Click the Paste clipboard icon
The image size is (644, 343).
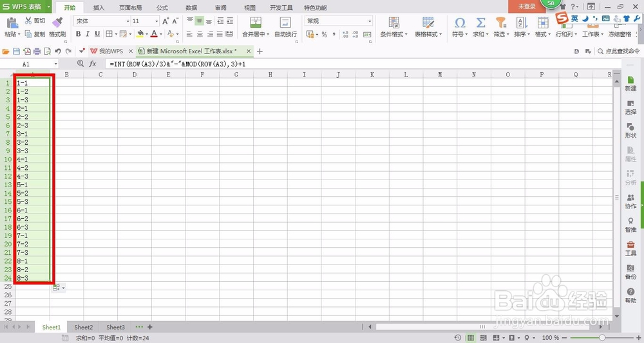coord(12,23)
